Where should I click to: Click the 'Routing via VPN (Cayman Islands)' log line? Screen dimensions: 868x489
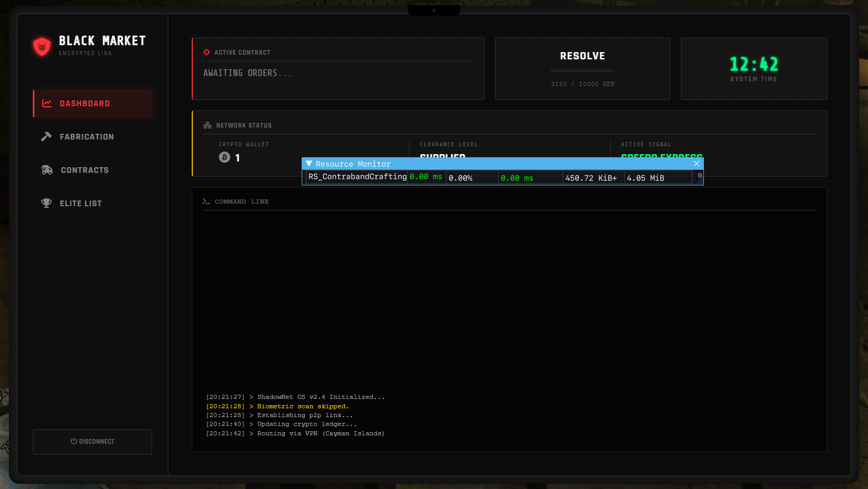point(295,433)
